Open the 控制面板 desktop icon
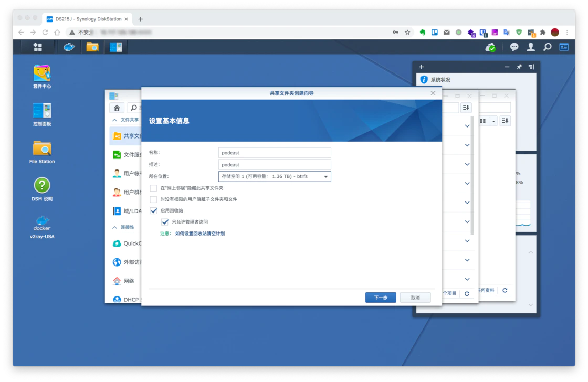This screenshot has width=588, height=382. tap(42, 114)
